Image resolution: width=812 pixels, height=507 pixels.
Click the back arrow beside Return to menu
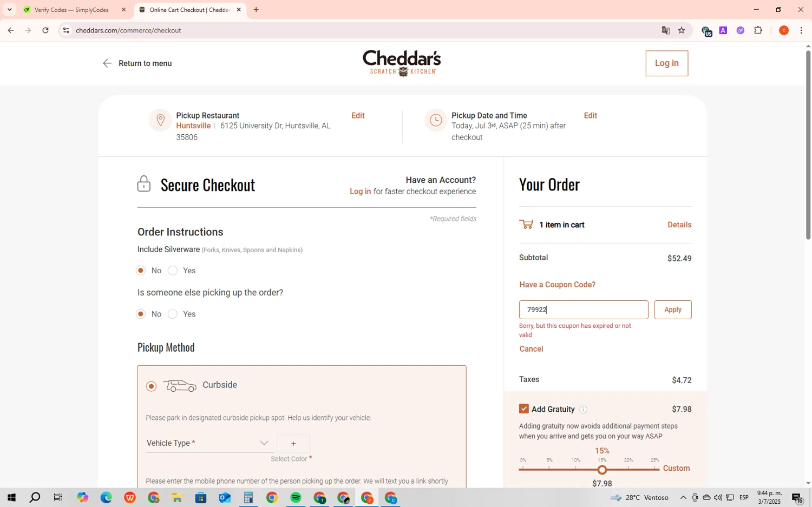point(107,63)
